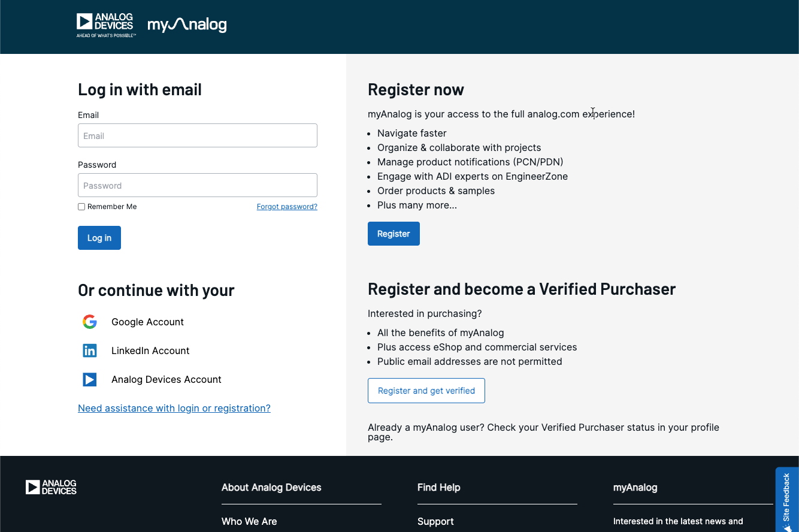The image size is (799, 532).
Task: Click Register and get verified button
Action: (426, 391)
